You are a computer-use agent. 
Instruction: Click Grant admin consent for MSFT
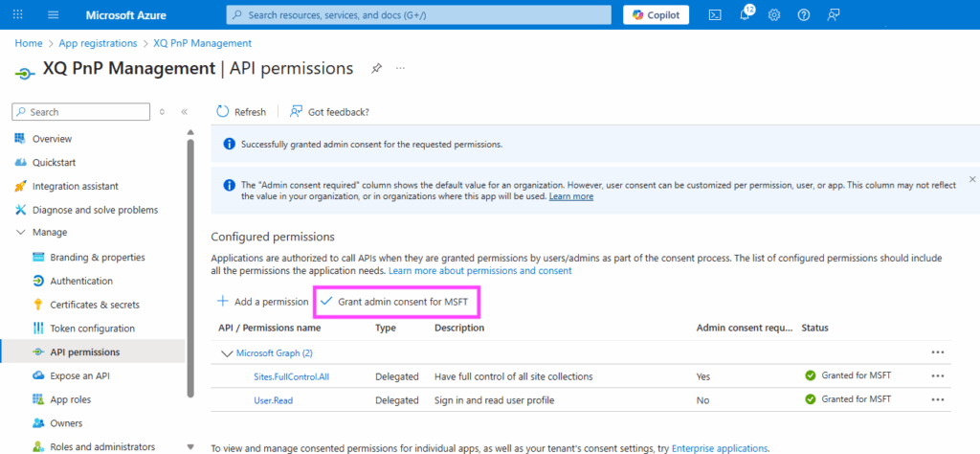397,302
